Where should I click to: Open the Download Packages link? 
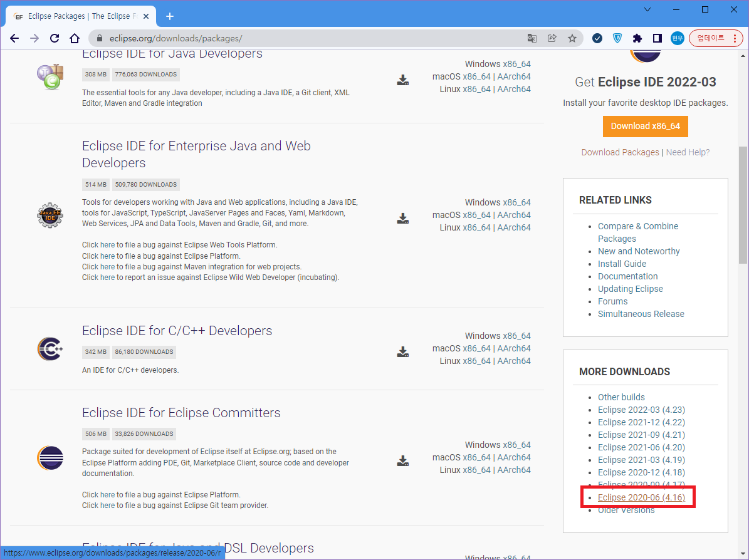pyautogui.click(x=620, y=152)
